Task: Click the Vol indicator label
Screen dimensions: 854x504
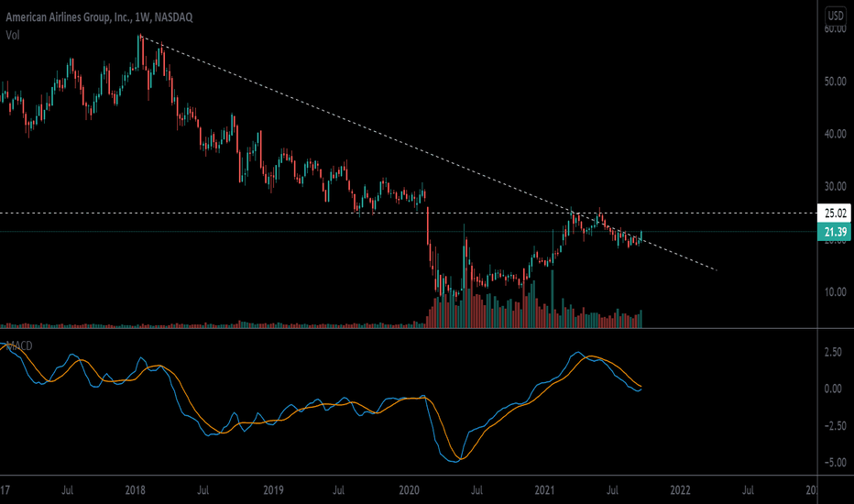Action: pos(13,36)
